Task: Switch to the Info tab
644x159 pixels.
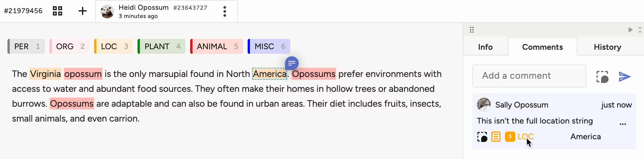Action: [485, 47]
